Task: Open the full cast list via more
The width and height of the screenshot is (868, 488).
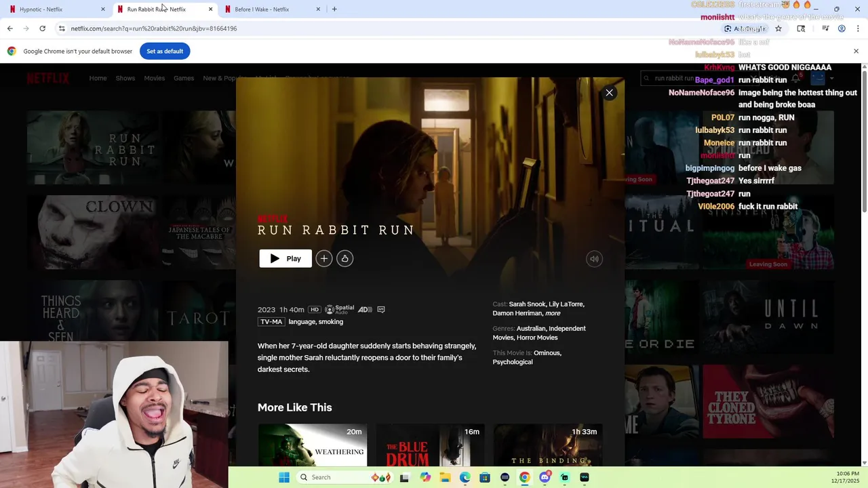Action: point(553,313)
